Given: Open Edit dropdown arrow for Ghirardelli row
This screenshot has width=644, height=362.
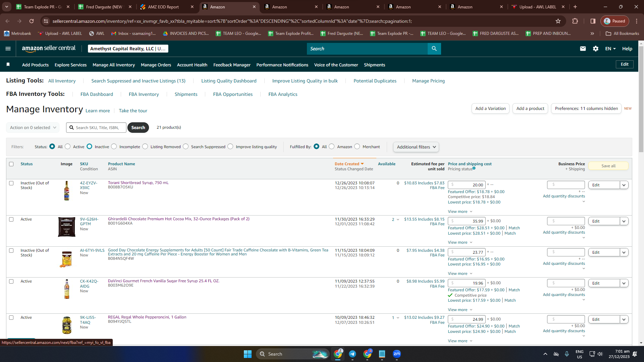Looking at the screenshot, I should (624, 221).
